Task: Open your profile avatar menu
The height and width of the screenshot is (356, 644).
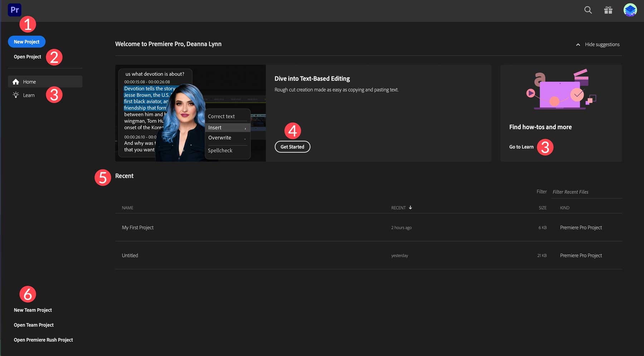Action: point(630,10)
